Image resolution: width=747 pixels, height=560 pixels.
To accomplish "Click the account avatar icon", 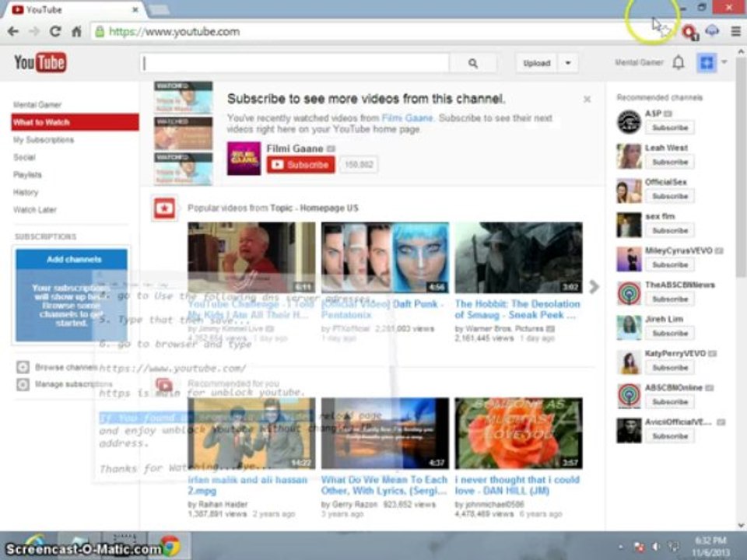I will pos(707,62).
